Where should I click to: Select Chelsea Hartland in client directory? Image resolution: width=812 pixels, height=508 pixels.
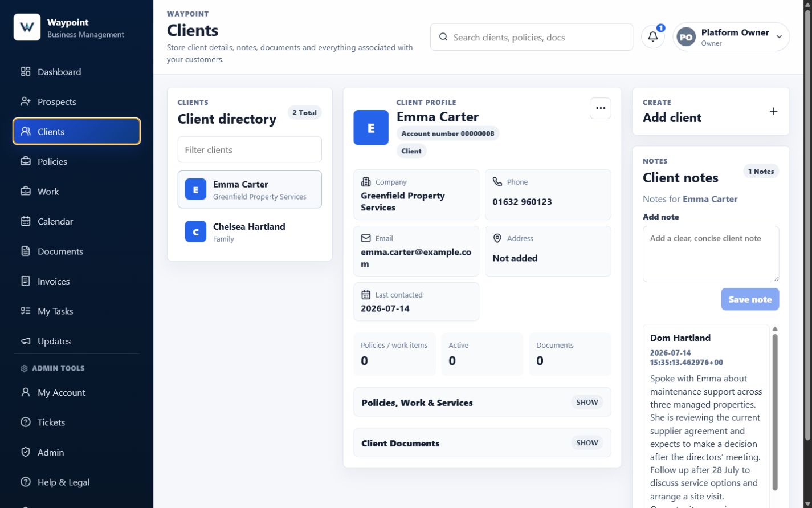pyautogui.click(x=250, y=232)
